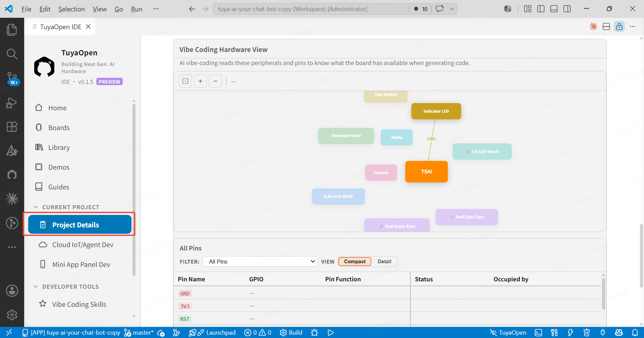Zoom out the hardware view with minus
This screenshot has width=644, height=338.
[215, 81]
